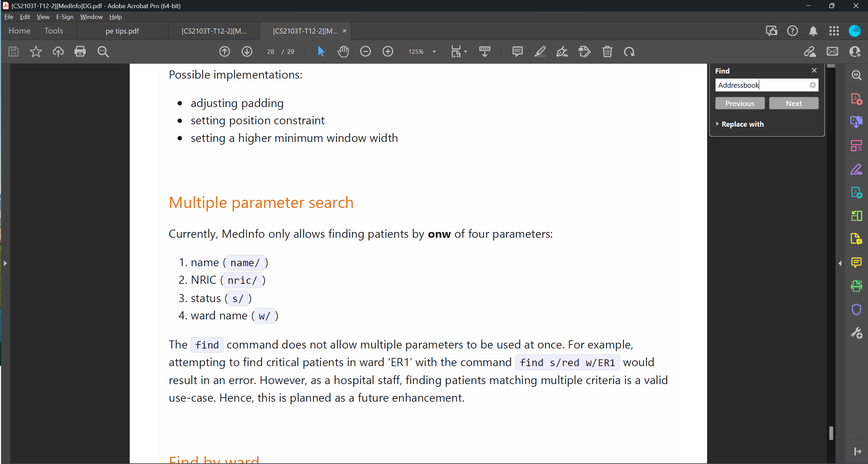868x464 pixels.
Task: Click the Highlight text pen icon
Action: click(x=540, y=51)
